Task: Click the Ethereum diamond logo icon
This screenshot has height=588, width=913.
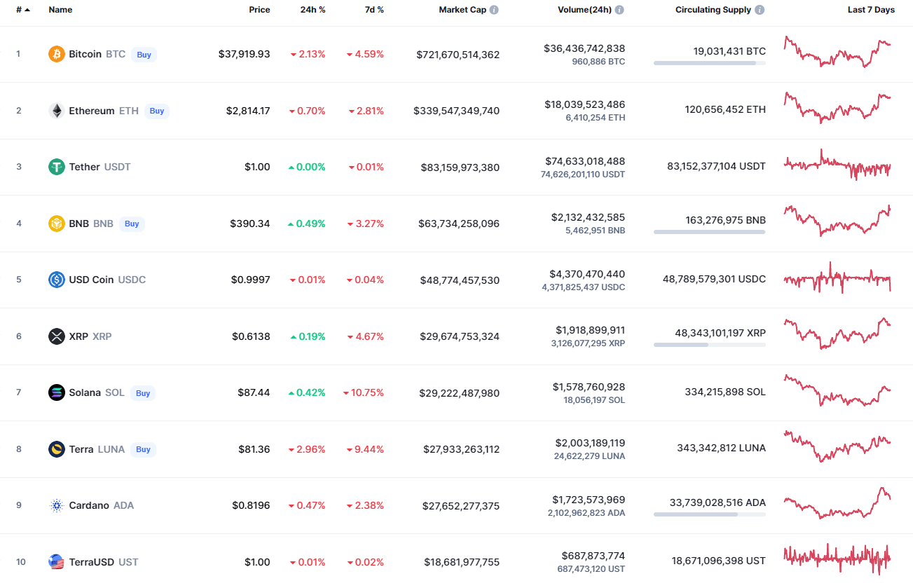Action: [x=57, y=111]
